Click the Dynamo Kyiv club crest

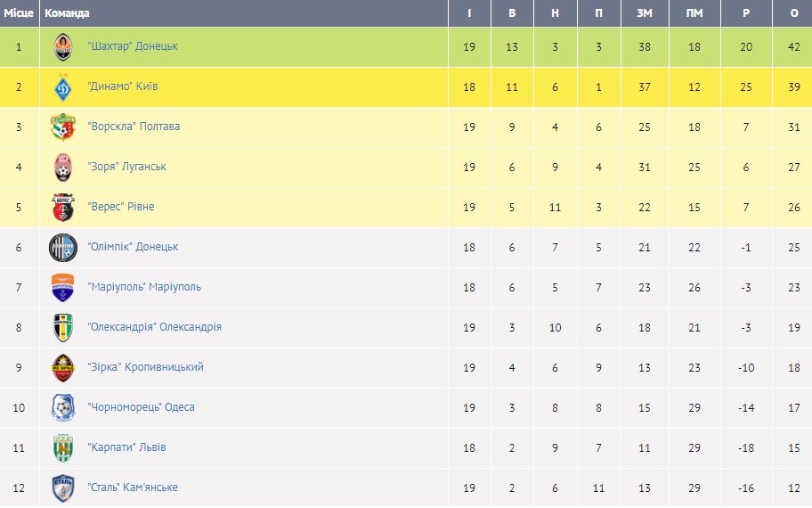[x=63, y=86]
